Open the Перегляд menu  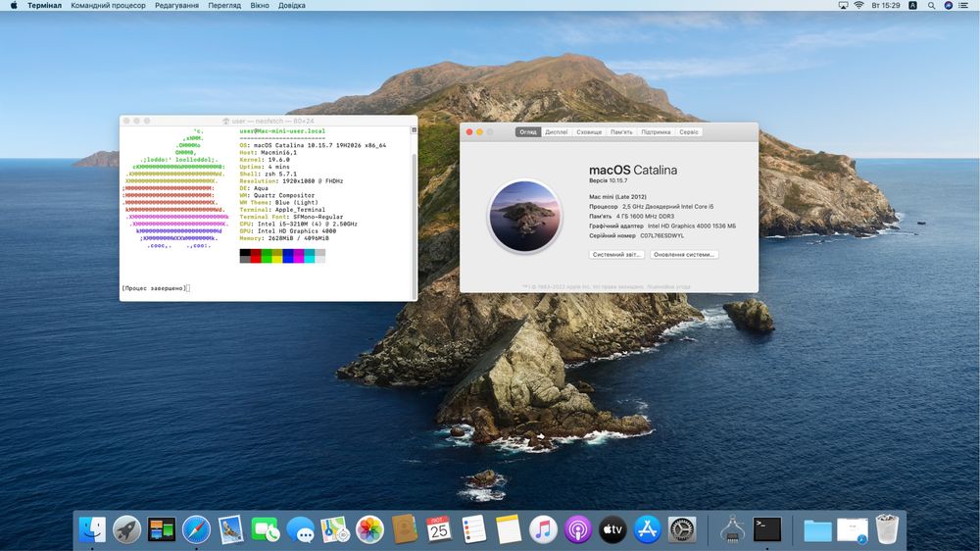point(224,6)
